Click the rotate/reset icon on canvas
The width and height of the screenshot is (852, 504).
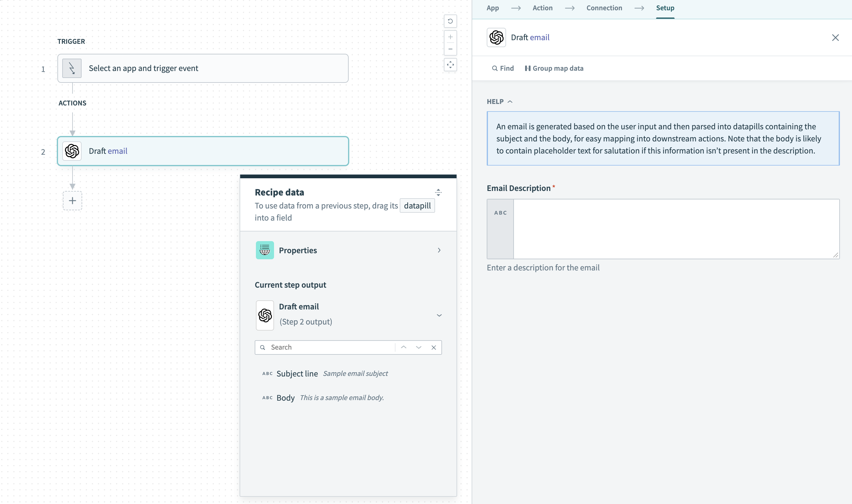pyautogui.click(x=450, y=21)
